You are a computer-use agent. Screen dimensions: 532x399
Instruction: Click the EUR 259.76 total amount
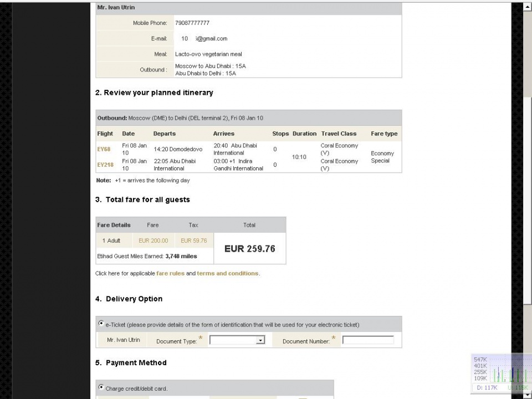tap(249, 249)
